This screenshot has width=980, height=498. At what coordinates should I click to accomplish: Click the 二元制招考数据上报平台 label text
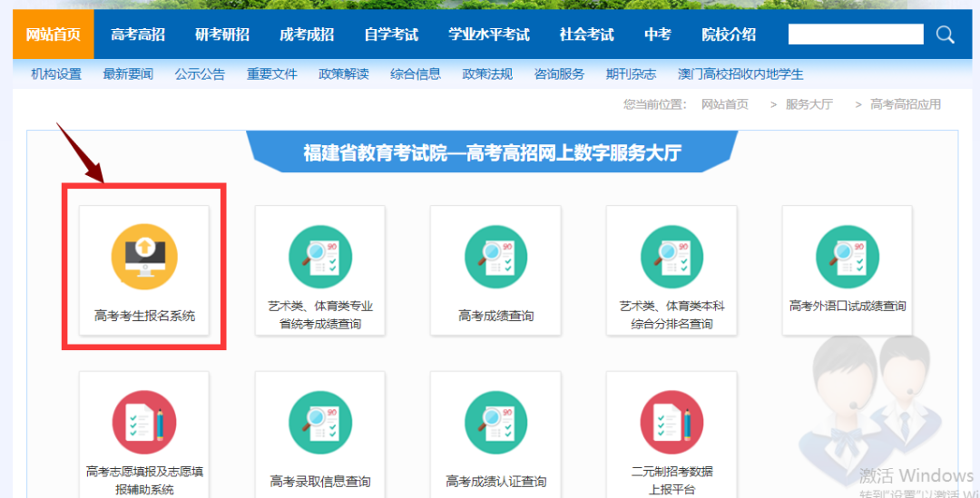[x=671, y=481]
